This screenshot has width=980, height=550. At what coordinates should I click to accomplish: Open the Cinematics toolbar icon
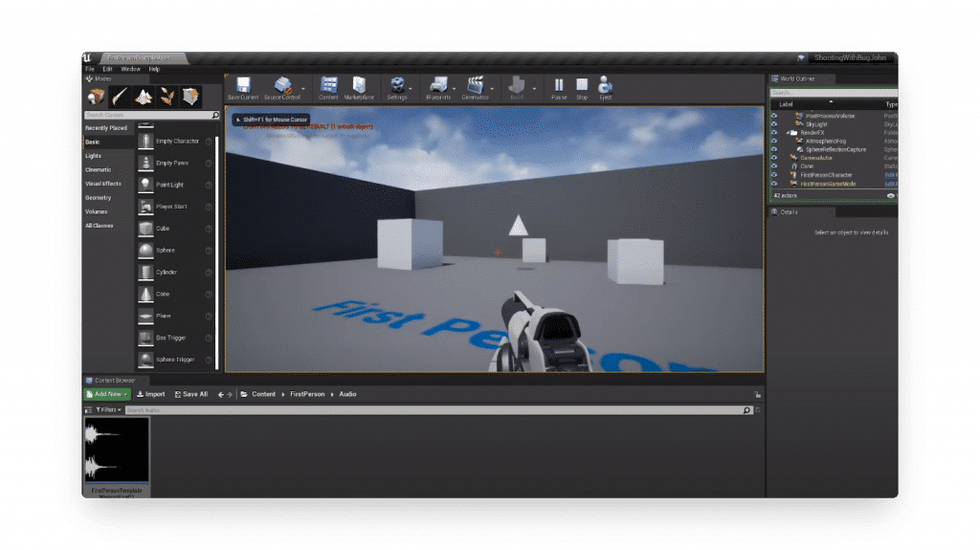tap(475, 87)
